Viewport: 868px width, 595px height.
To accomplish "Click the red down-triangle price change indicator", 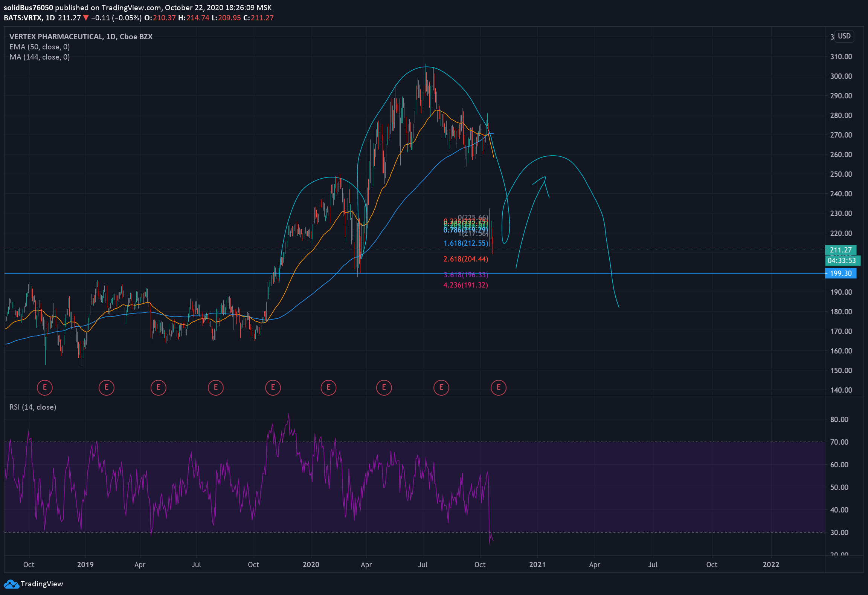I will (86, 18).
